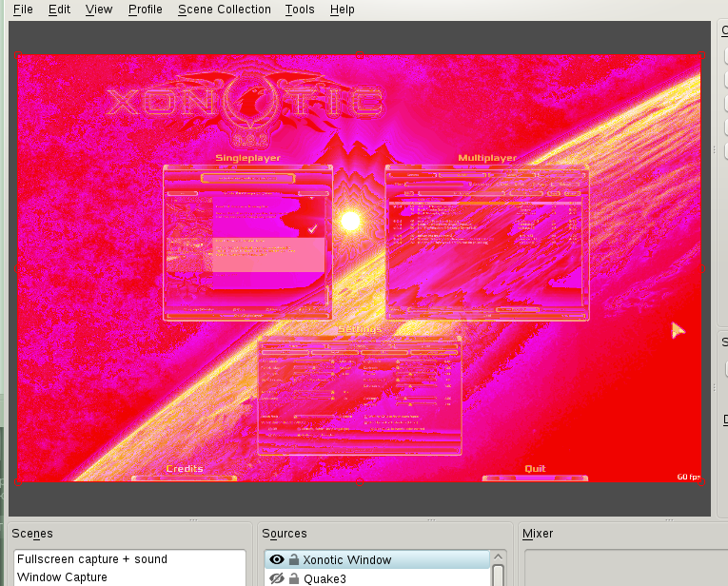Image resolution: width=728 pixels, height=586 pixels.
Task: Hide the Xonotic Window source with eye icon
Action: pos(277,560)
